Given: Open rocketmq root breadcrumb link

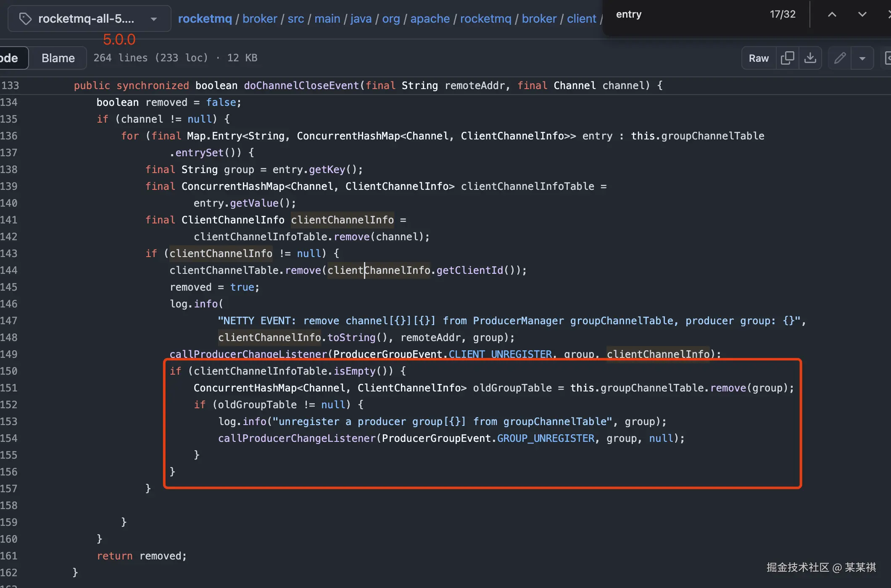Looking at the screenshot, I should click(x=205, y=18).
